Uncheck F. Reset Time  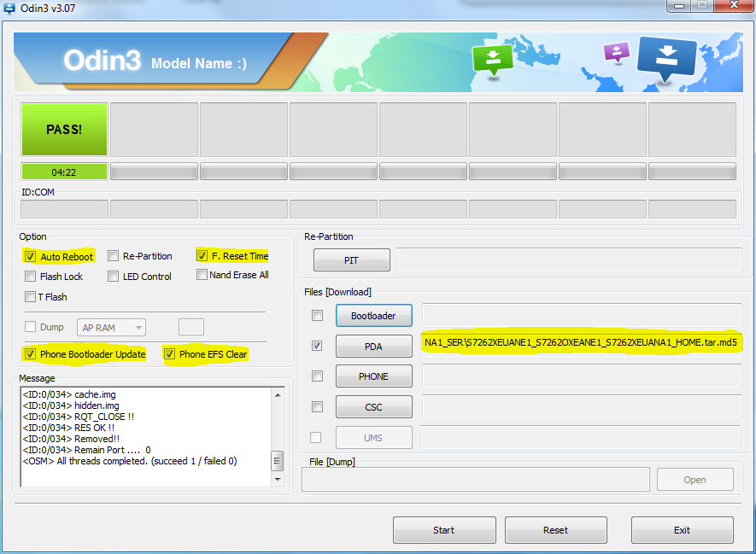[202, 256]
